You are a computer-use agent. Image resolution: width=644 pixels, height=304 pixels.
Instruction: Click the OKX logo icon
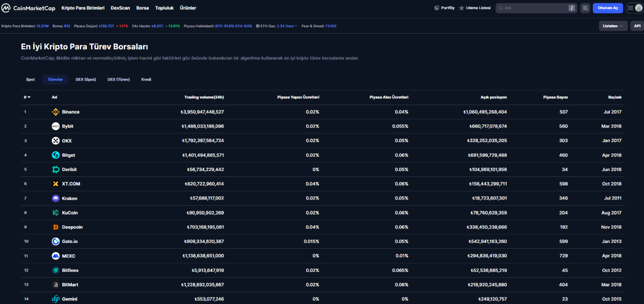(x=55, y=140)
